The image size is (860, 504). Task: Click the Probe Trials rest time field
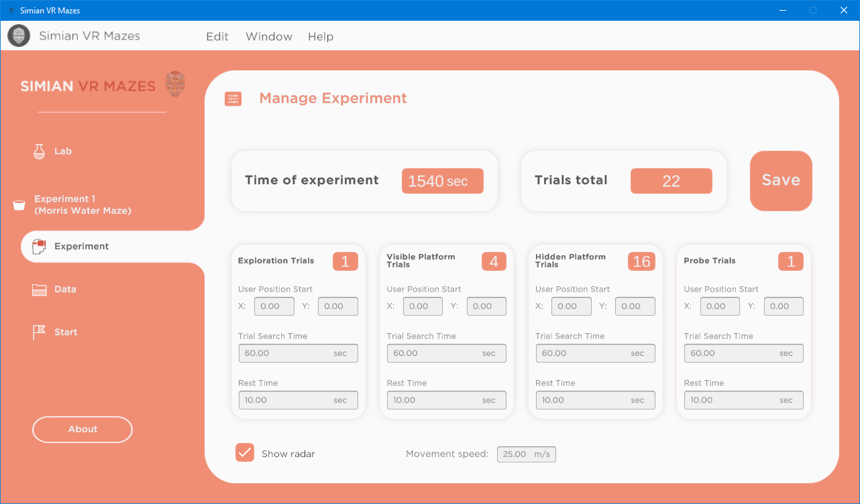[743, 400]
